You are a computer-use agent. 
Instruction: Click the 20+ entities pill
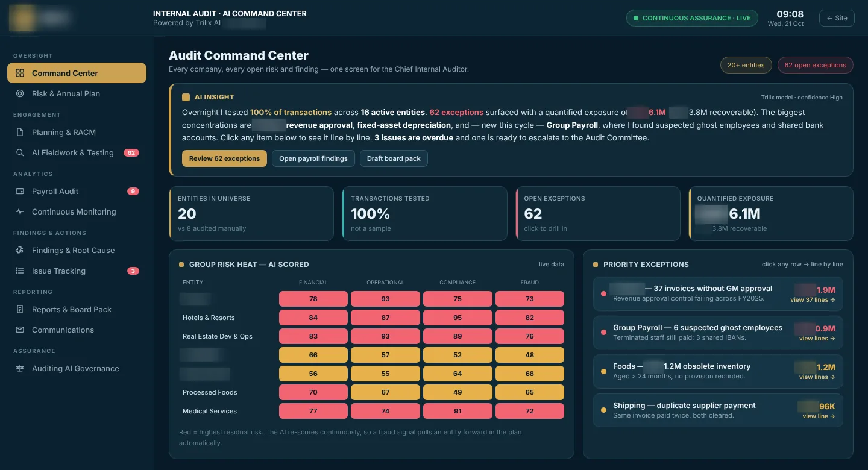coord(746,65)
